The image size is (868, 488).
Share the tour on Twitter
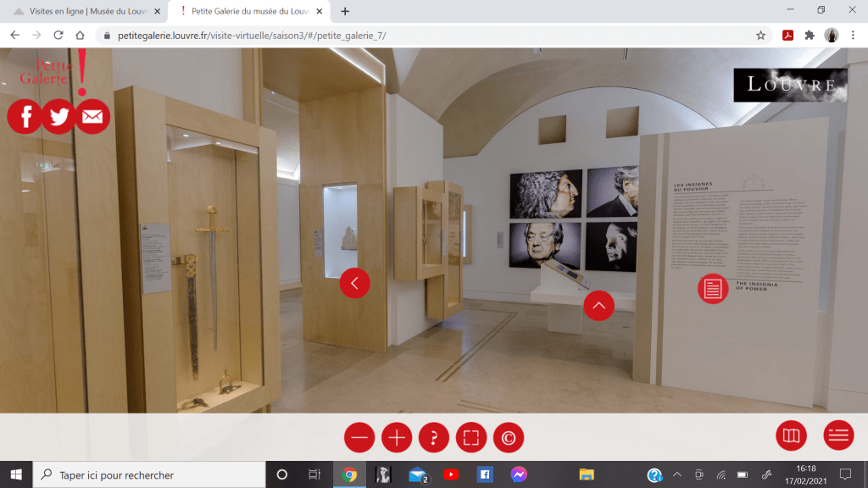coord(58,117)
